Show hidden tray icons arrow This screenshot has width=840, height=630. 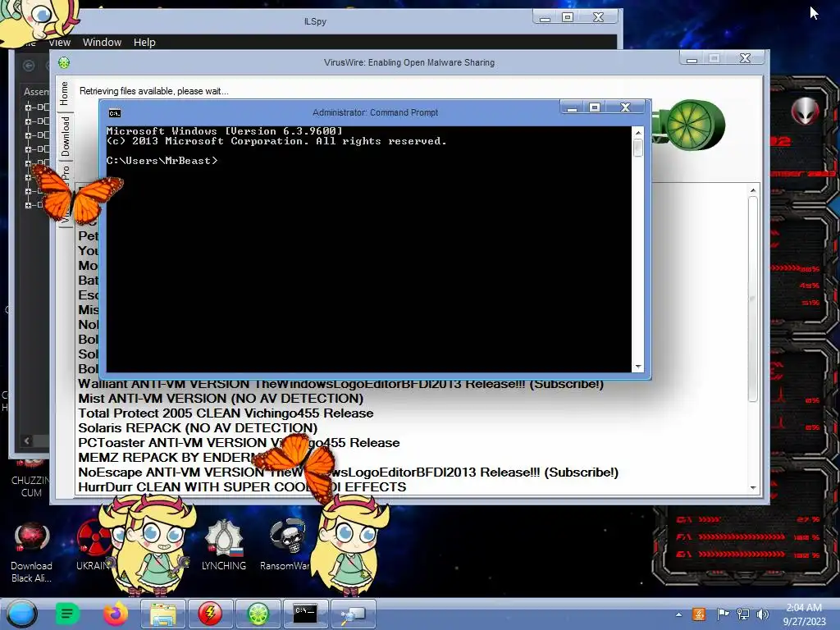pos(678,614)
